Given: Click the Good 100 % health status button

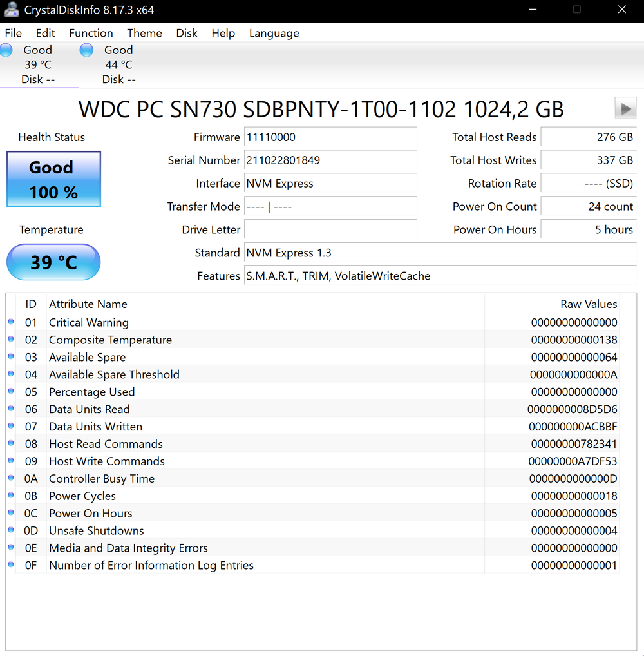Looking at the screenshot, I should coord(53,179).
